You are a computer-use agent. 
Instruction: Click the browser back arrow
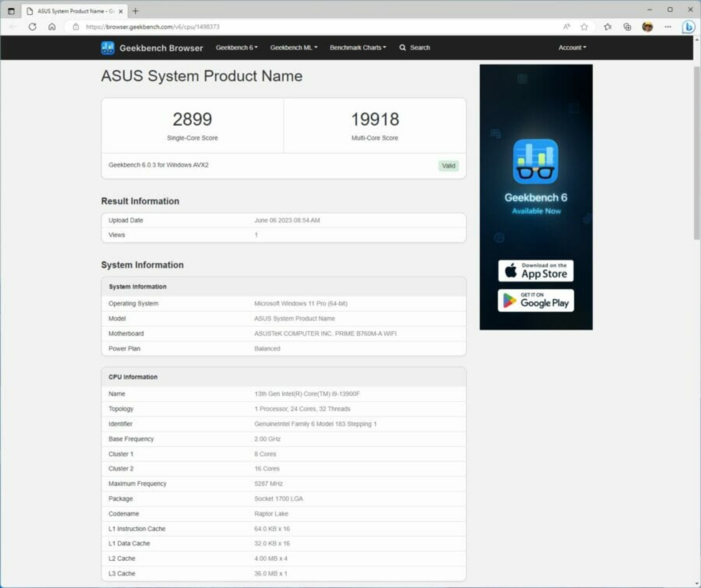pyautogui.click(x=13, y=27)
